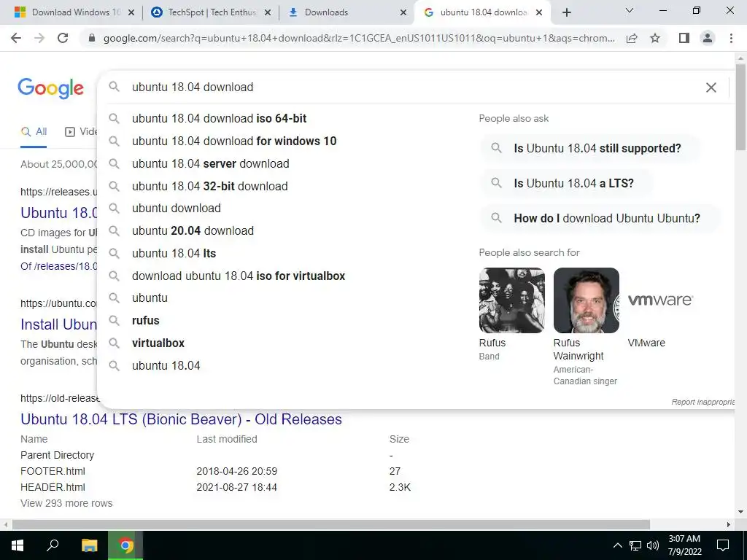Click the vertical page scrollbar thumb

tap(740, 107)
